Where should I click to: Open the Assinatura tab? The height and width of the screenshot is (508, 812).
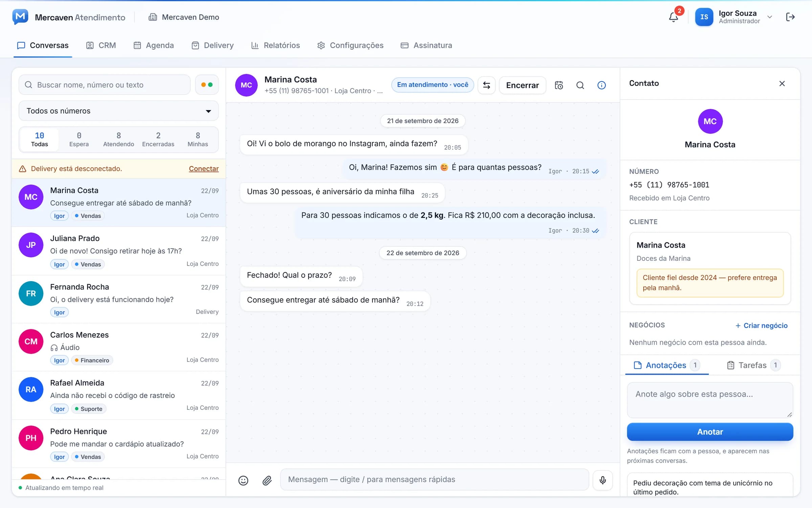tap(426, 45)
